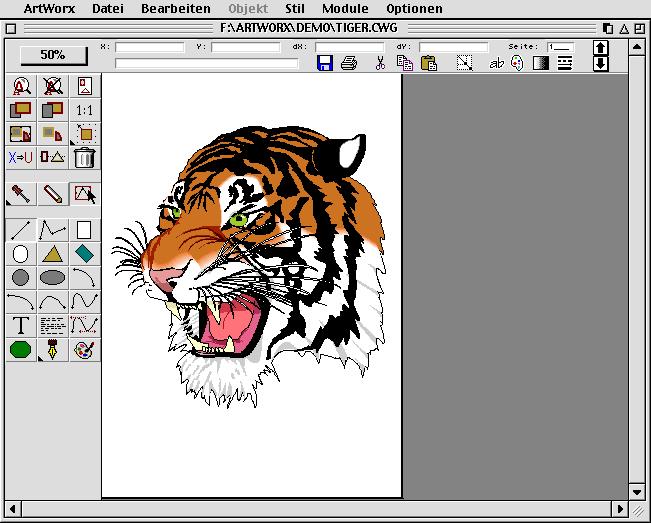Click the dotted selection frame toolbar icon

[465, 63]
